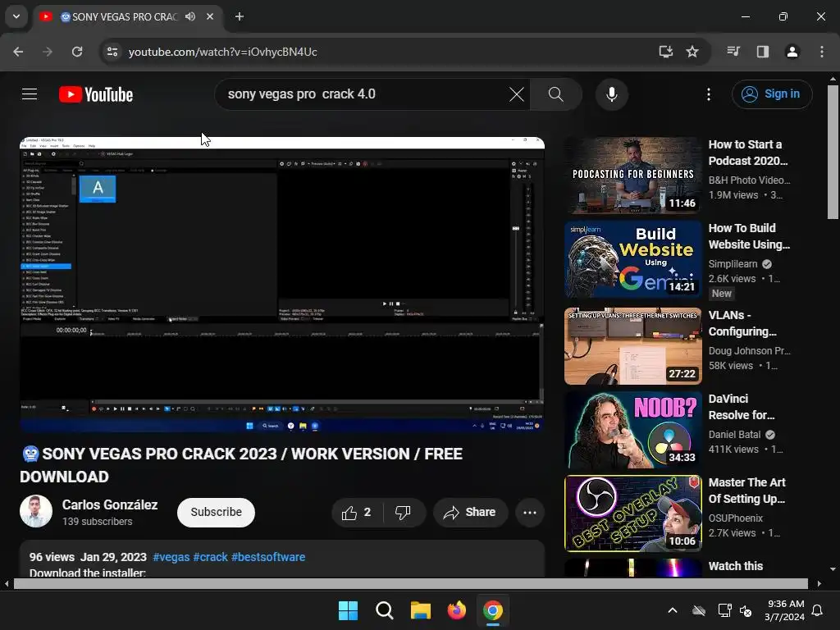This screenshot has height=630, width=840.
Task: Dislike the video with thumbs down
Action: [404, 513]
